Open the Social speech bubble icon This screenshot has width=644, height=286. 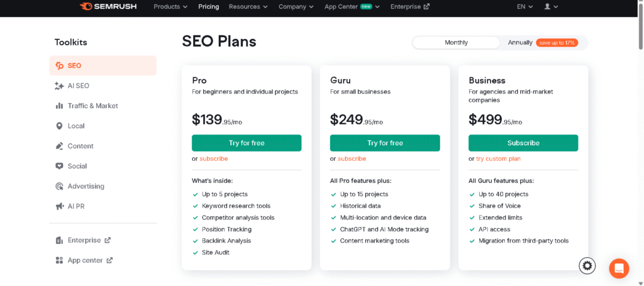coord(59,166)
